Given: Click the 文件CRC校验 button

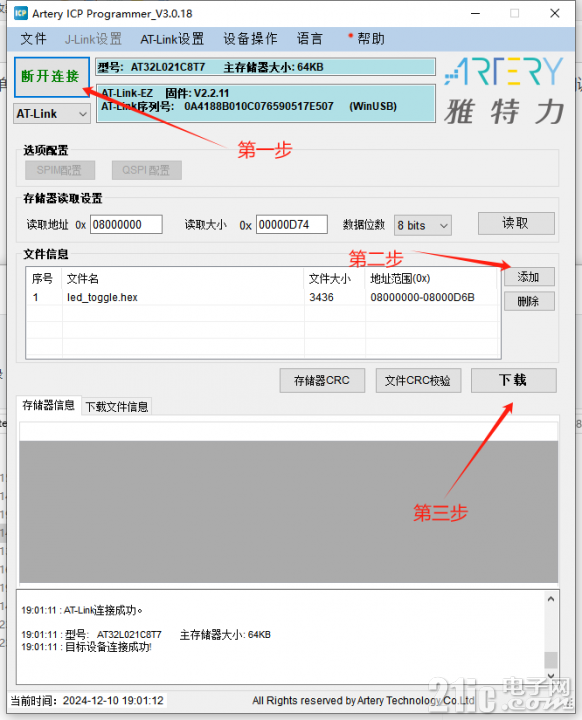Looking at the screenshot, I should pos(418,381).
